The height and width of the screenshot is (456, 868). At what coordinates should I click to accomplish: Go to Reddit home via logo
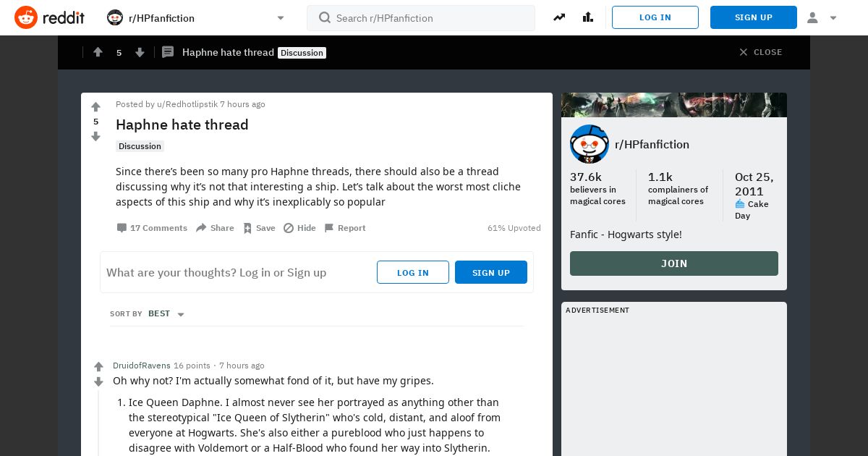[x=49, y=17]
